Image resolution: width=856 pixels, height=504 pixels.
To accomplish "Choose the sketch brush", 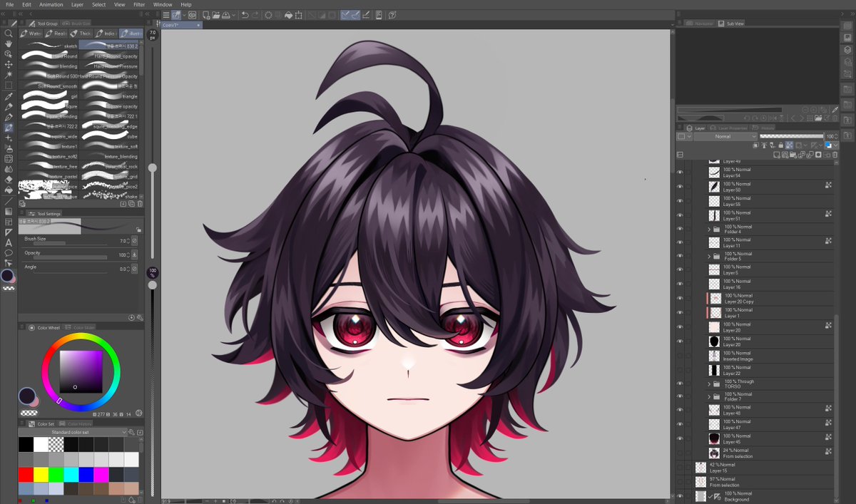I will point(49,46).
